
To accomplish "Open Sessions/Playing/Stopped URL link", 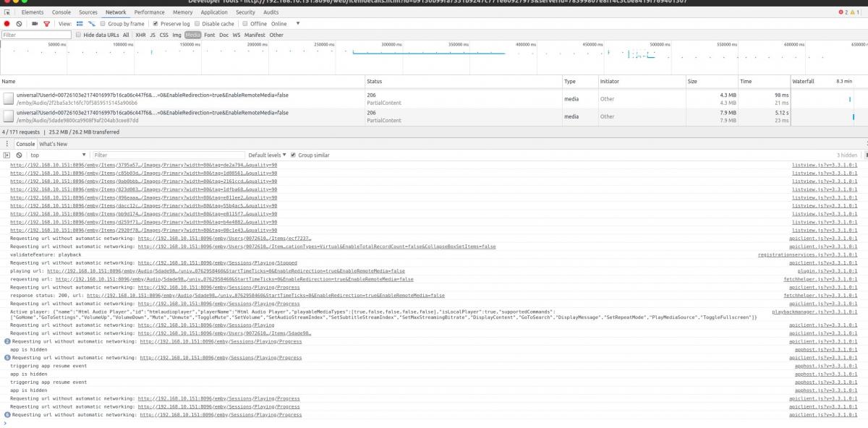I will coord(218,263).
